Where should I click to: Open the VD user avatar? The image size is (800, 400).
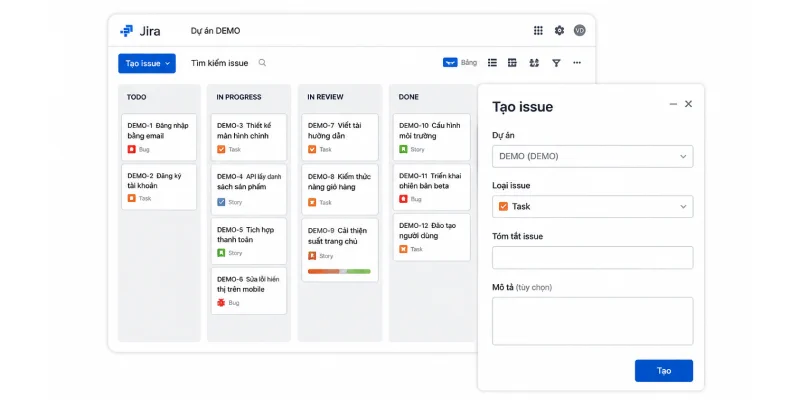[580, 31]
